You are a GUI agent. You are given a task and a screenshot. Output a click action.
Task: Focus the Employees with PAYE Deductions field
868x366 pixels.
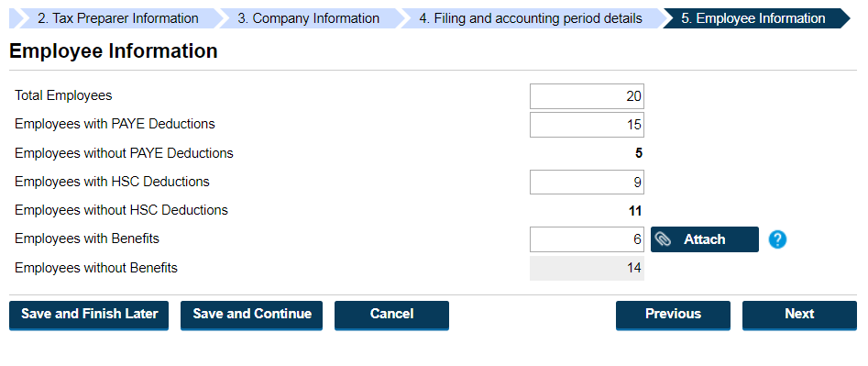pos(587,125)
